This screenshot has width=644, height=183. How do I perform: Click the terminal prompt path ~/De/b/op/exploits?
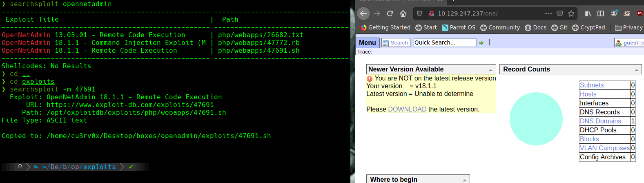click(79, 167)
